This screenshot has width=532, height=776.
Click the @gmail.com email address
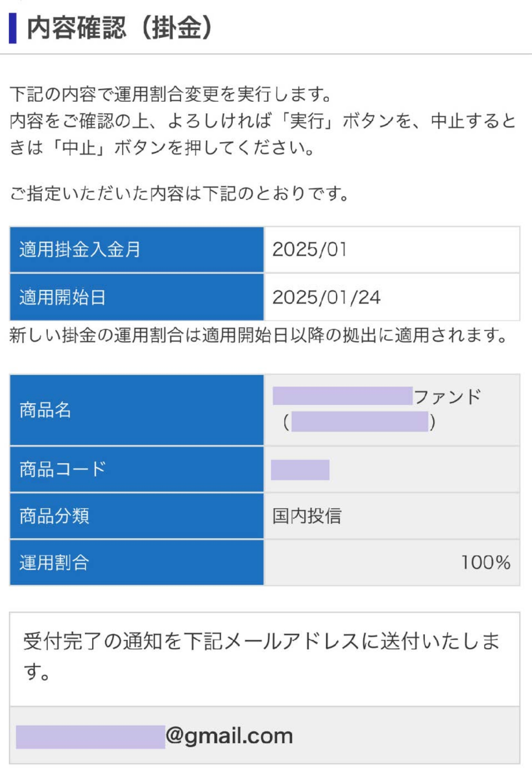[229, 736]
